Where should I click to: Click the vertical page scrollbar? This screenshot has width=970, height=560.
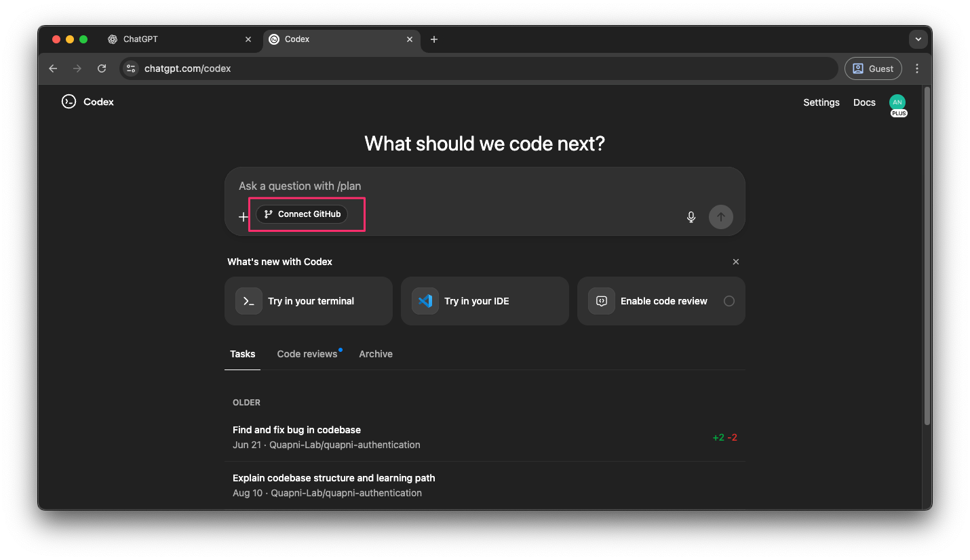click(927, 258)
